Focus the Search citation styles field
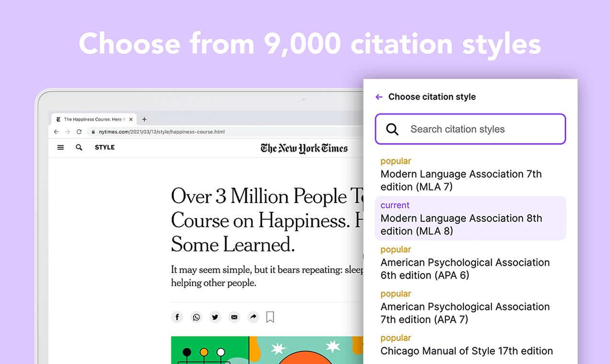This screenshot has height=364, width=609. point(470,129)
